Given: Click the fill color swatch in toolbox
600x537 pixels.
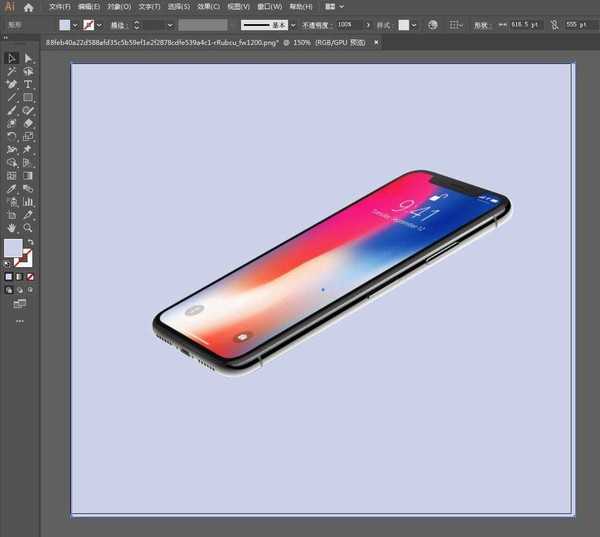Looking at the screenshot, I should [13, 249].
